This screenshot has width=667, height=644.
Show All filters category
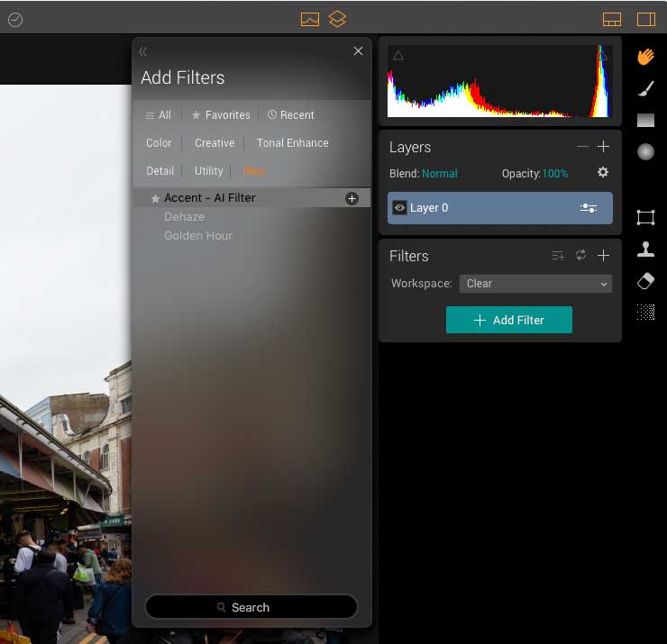click(x=159, y=115)
